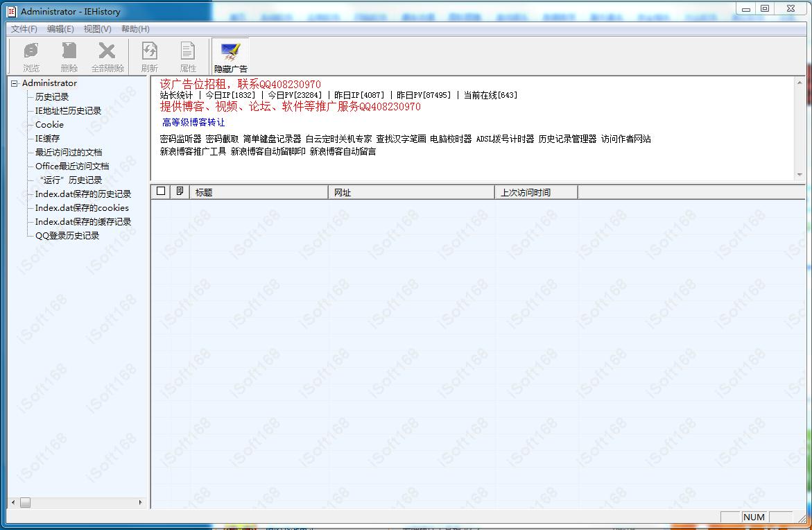This screenshot has height=530, width=812.
Task: Open Properties via the 属性 toolbar icon
Action: [x=187, y=55]
